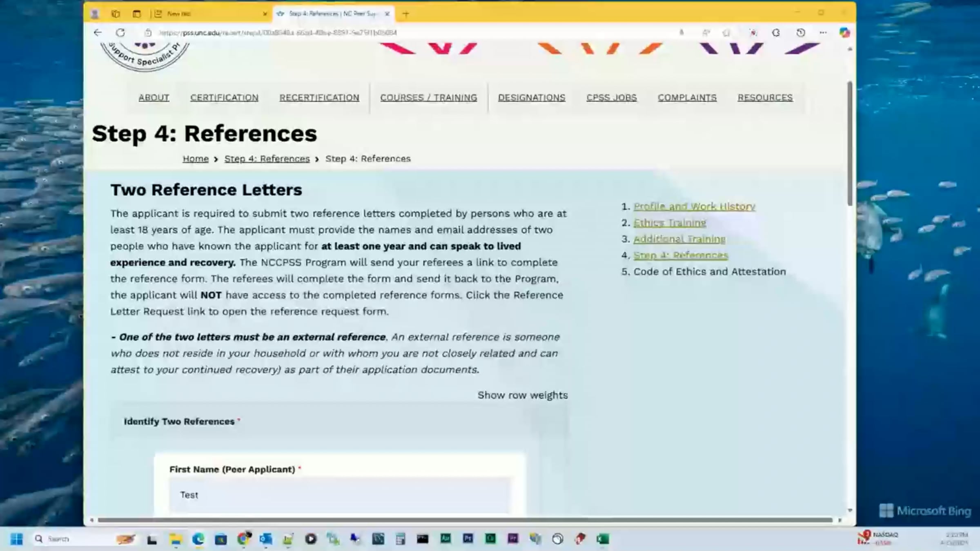
Task: Open the DESIGNATIONS menu item
Action: (532, 98)
